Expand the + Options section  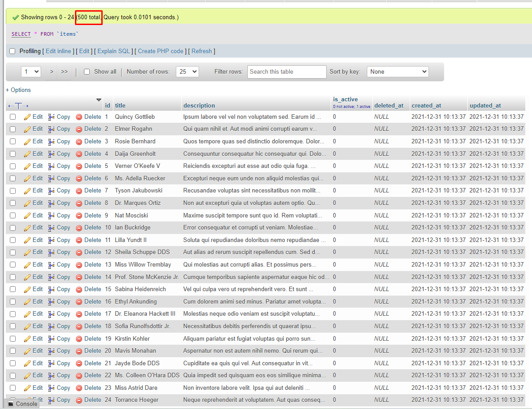[x=18, y=90]
